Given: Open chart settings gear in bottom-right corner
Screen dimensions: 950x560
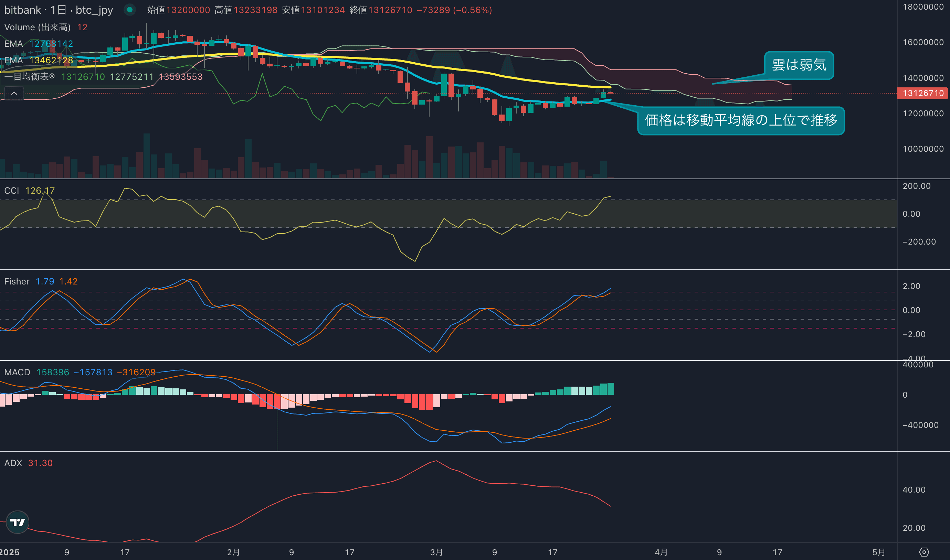Looking at the screenshot, I should (x=923, y=552).
